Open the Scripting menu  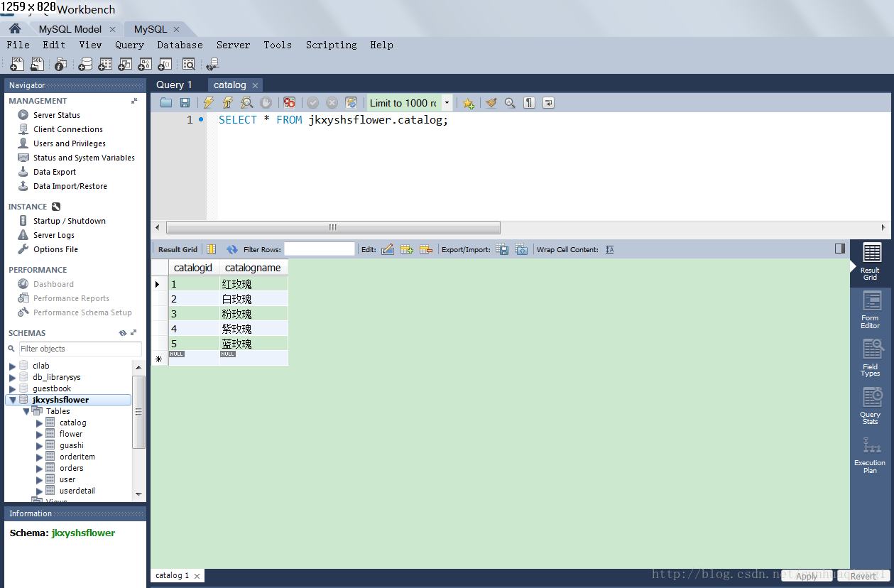332,45
